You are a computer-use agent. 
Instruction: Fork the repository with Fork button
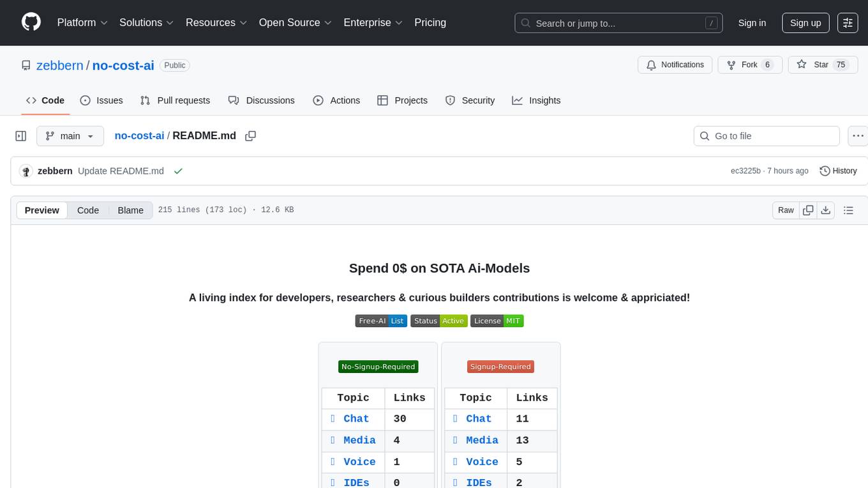pos(750,65)
